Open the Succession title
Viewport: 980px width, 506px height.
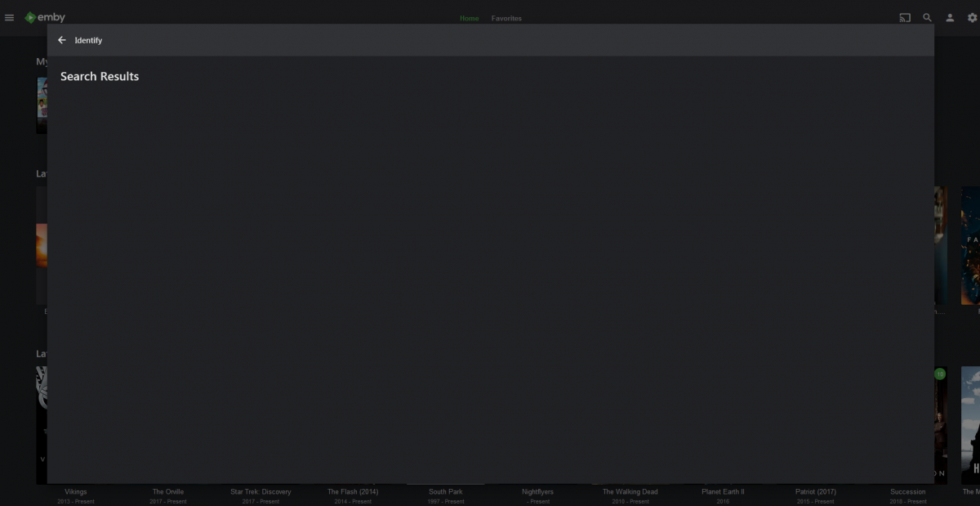click(x=907, y=492)
